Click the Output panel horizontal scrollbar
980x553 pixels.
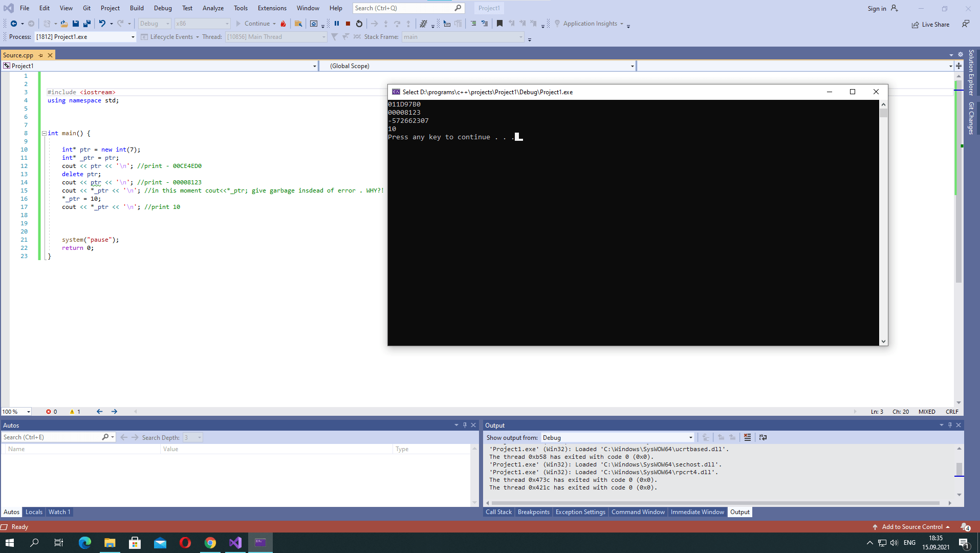[x=715, y=503]
